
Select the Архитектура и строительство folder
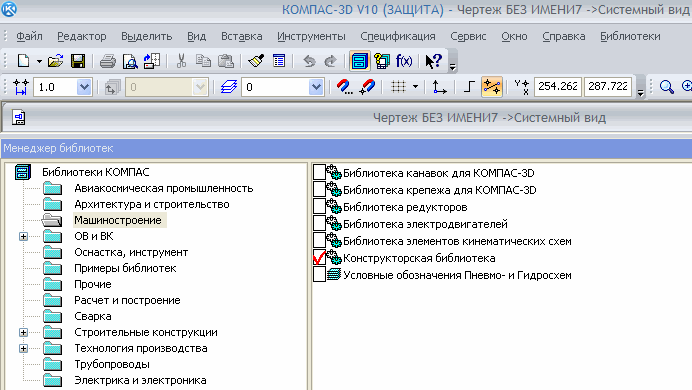(152, 204)
